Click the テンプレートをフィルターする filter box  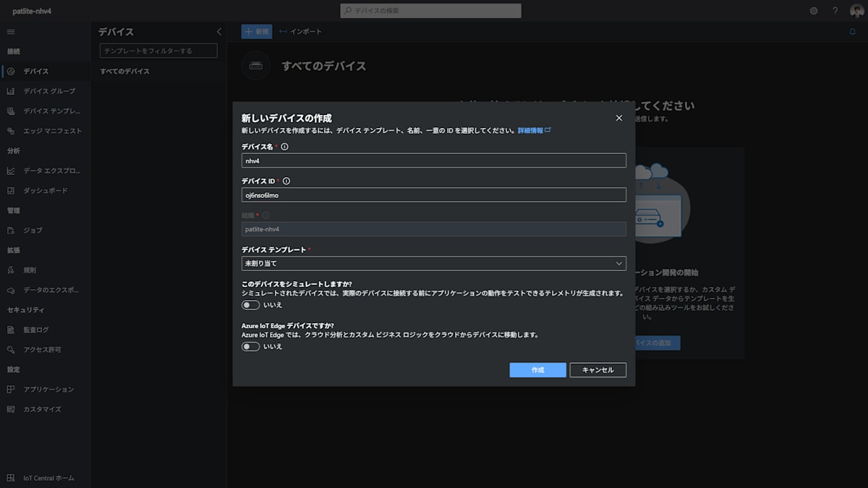158,51
